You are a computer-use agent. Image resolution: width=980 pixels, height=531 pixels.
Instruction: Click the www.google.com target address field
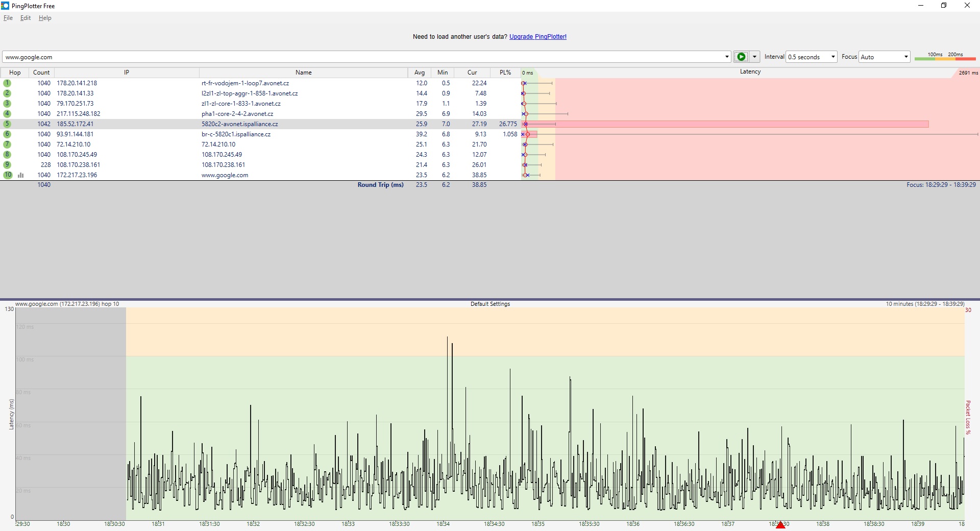(x=357, y=57)
